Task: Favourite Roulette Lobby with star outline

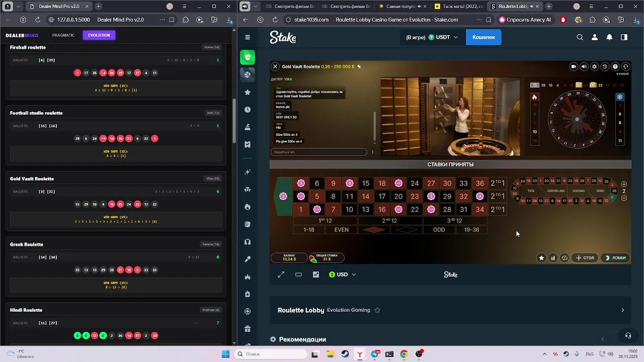Action: [x=377, y=310]
